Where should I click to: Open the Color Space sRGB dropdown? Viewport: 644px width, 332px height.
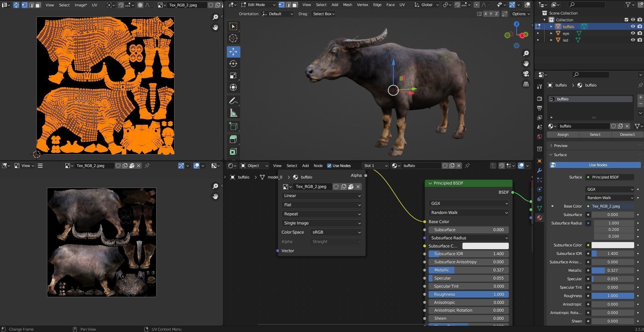click(x=335, y=232)
